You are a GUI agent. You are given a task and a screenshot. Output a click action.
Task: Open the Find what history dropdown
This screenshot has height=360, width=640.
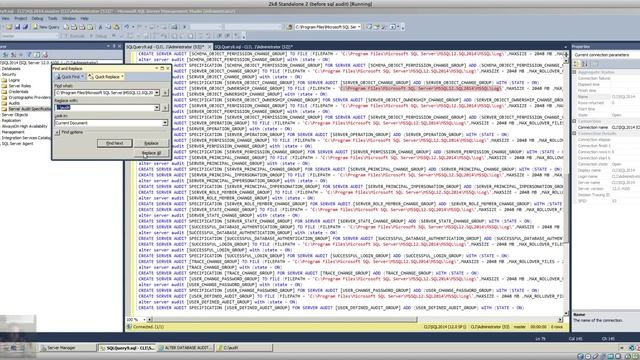point(157,93)
